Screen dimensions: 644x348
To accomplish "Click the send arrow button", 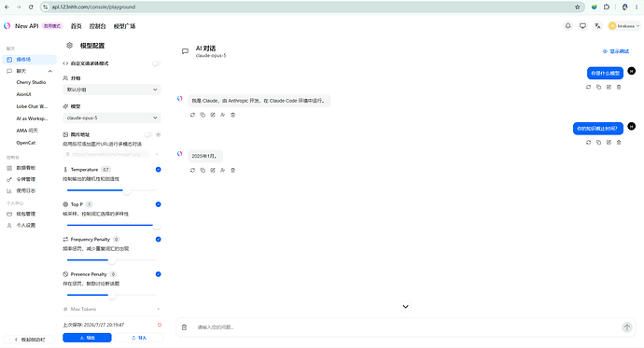I will tap(627, 327).
